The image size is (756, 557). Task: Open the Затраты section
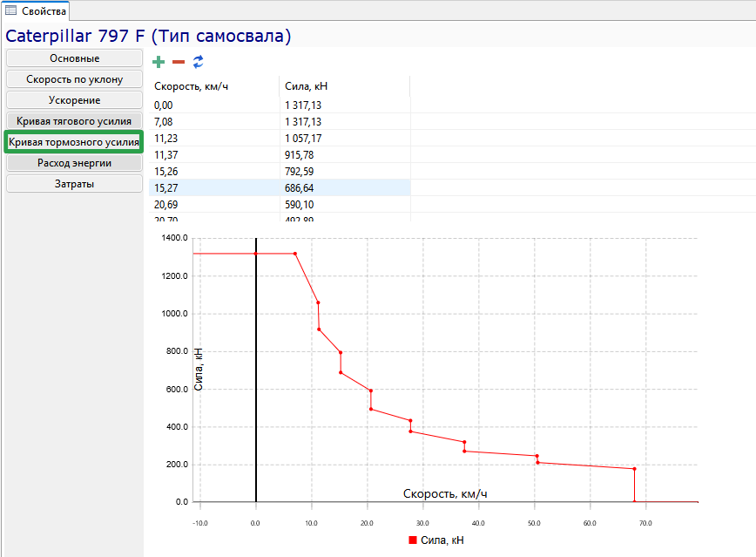tap(74, 184)
